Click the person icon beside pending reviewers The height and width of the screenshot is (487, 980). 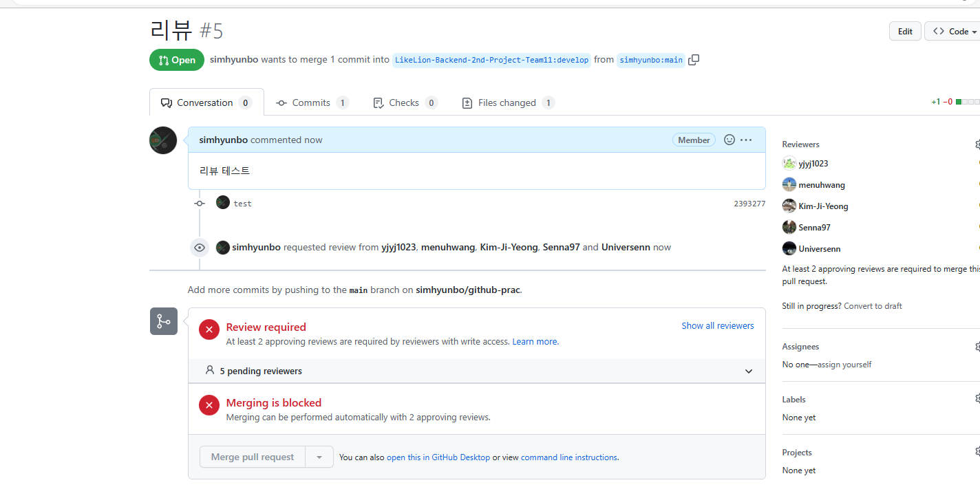pos(210,370)
